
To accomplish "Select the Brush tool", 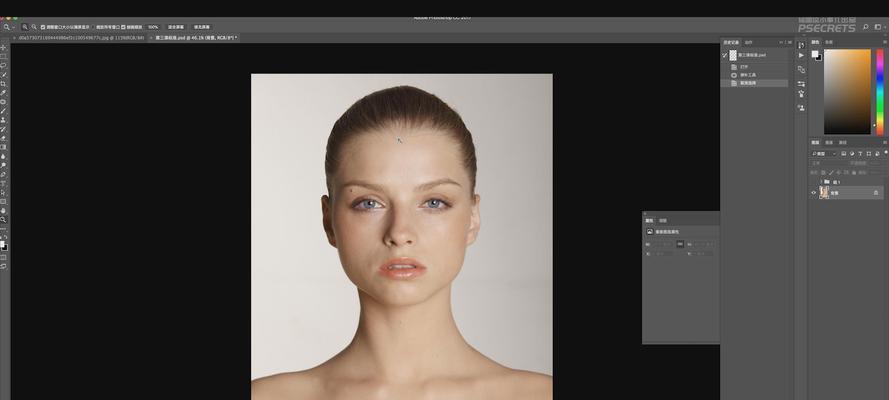I will point(3,111).
